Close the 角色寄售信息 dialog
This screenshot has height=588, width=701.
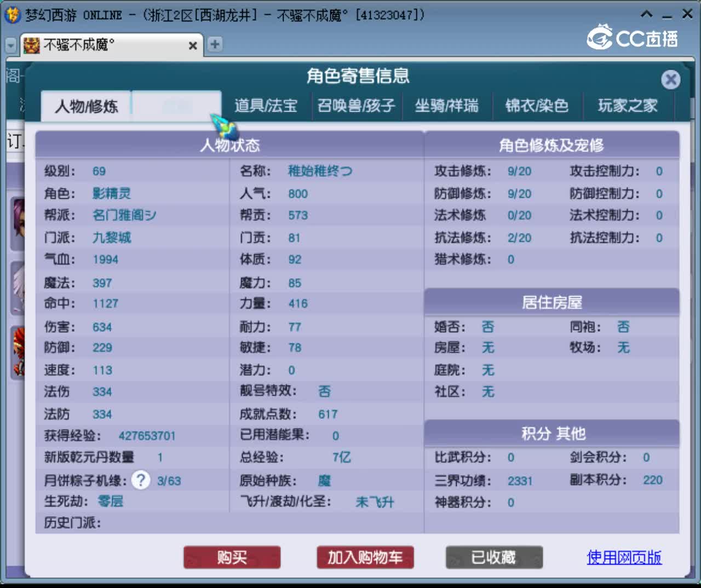670,80
